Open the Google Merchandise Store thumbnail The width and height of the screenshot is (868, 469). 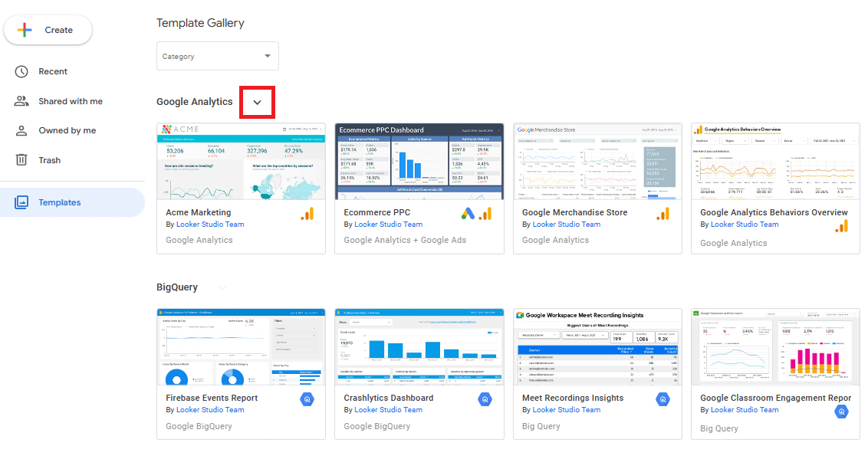click(x=597, y=162)
